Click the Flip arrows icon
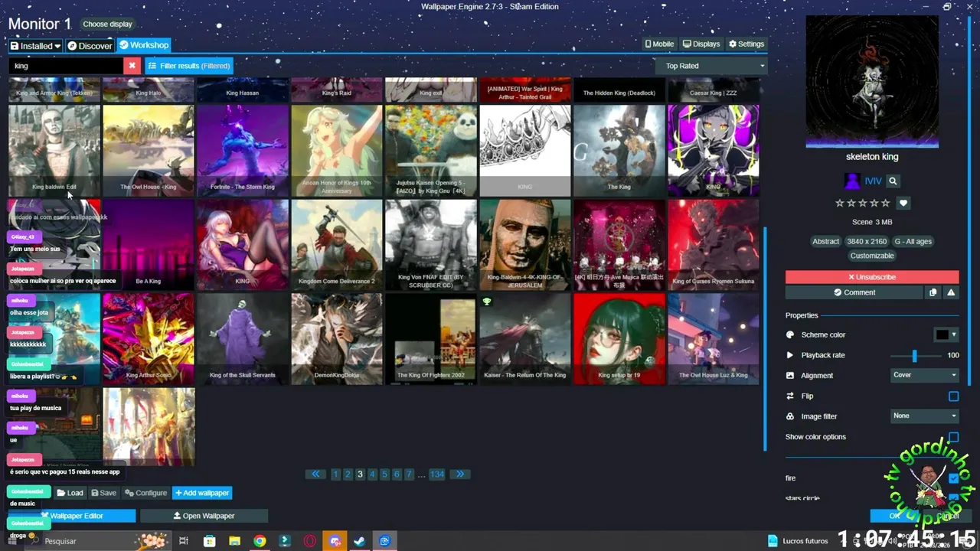The image size is (980, 551). [790, 396]
